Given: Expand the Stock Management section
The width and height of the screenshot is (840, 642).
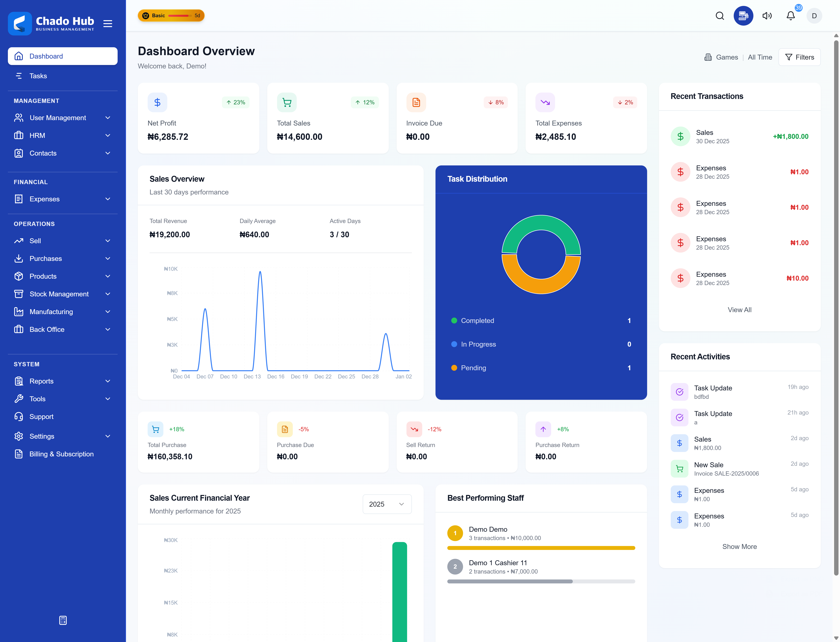Looking at the screenshot, I should point(59,294).
